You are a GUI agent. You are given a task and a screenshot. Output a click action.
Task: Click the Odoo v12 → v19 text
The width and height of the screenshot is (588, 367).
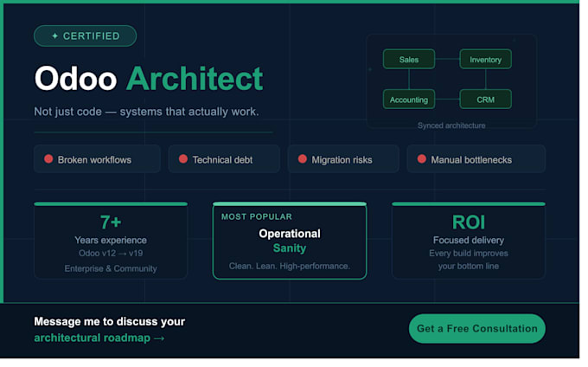click(111, 254)
